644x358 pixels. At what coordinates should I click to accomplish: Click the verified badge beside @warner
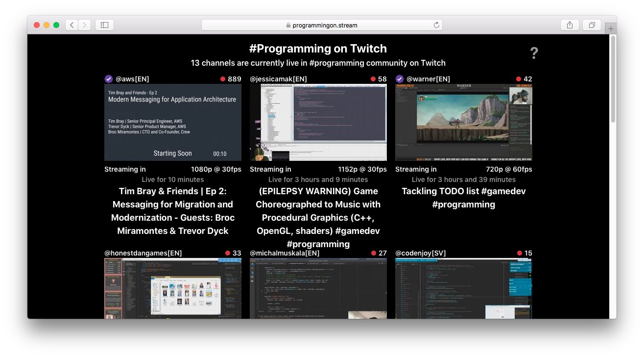[x=400, y=79]
